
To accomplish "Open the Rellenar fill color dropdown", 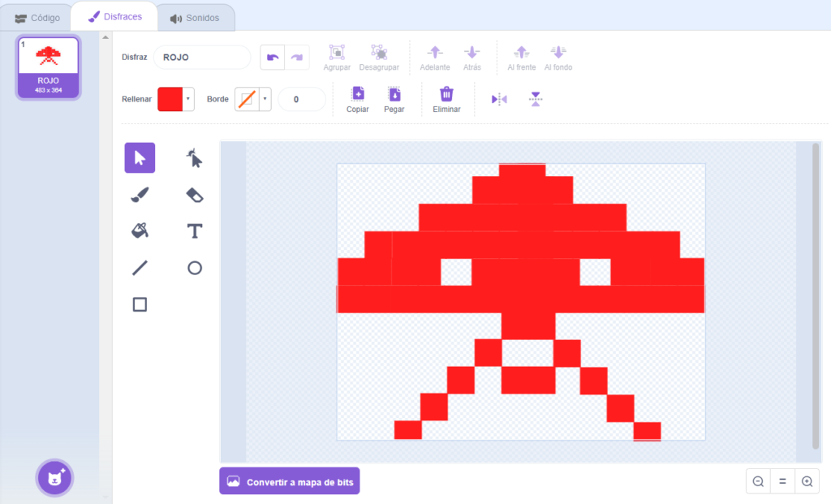I will point(188,99).
